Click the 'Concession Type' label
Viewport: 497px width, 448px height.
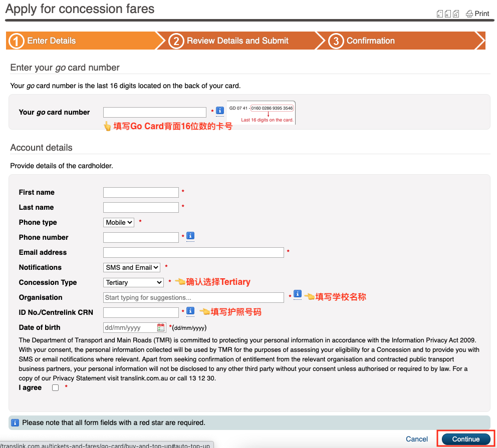click(x=48, y=282)
